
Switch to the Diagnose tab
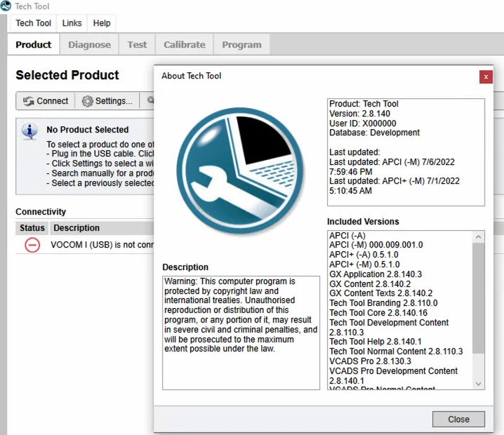pos(89,44)
